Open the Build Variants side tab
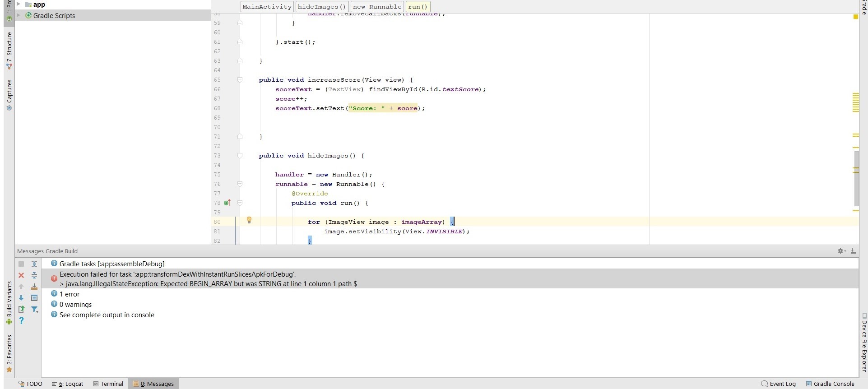Image resolution: width=868 pixels, height=389 pixels. [9, 303]
